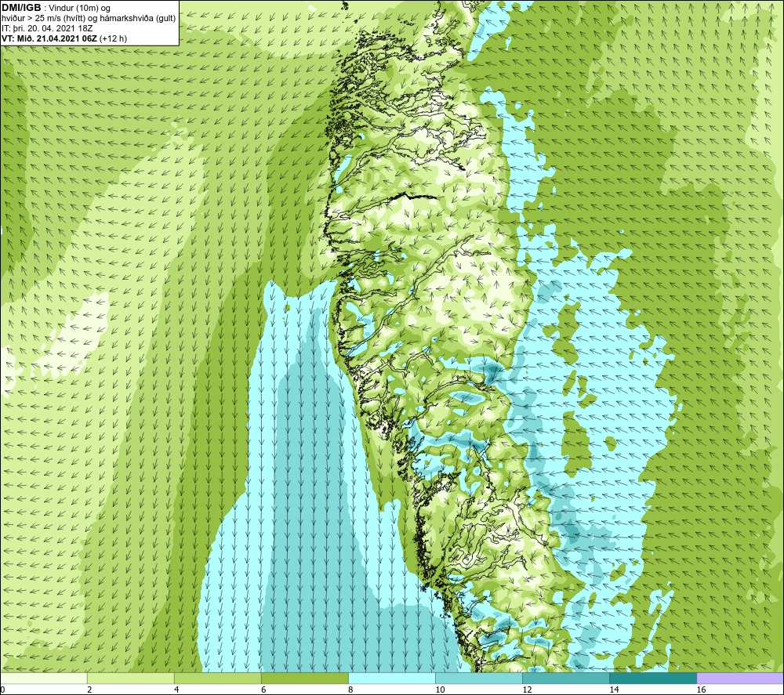This screenshot has width=784, height=695.
Task: Click the 10–12 m/s cyan legend swatch
Action: tap(479, 678)
